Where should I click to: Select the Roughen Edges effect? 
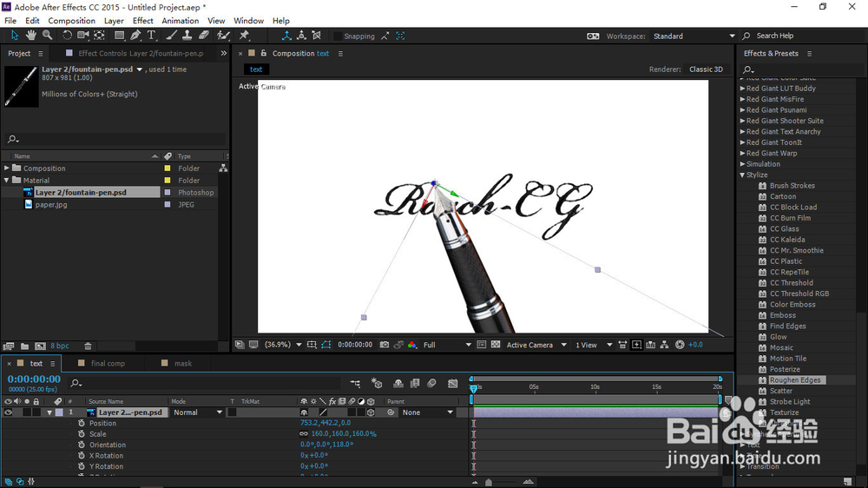(795, 380)
